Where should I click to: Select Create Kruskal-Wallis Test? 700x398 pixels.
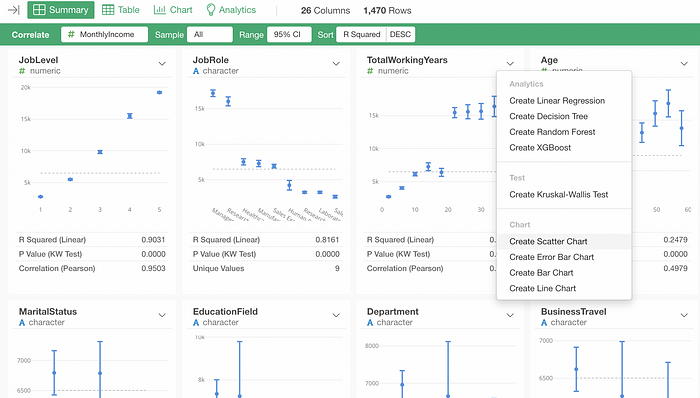564,195
